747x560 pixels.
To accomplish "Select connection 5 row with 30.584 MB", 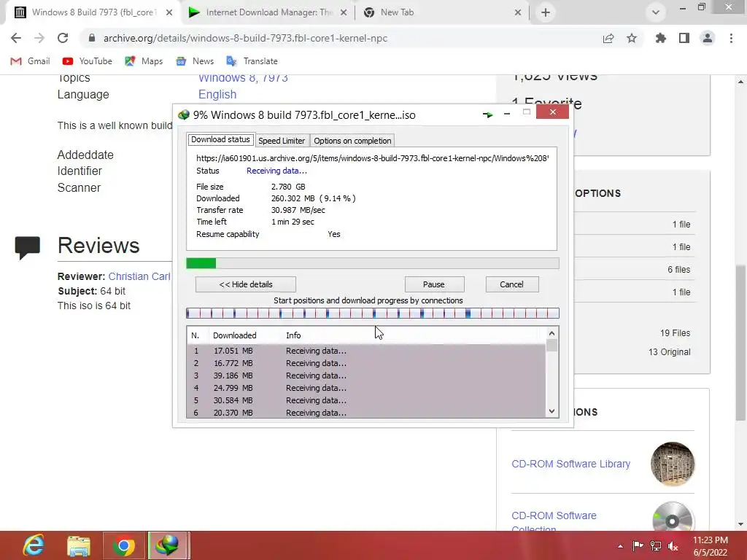I will 366,400.
